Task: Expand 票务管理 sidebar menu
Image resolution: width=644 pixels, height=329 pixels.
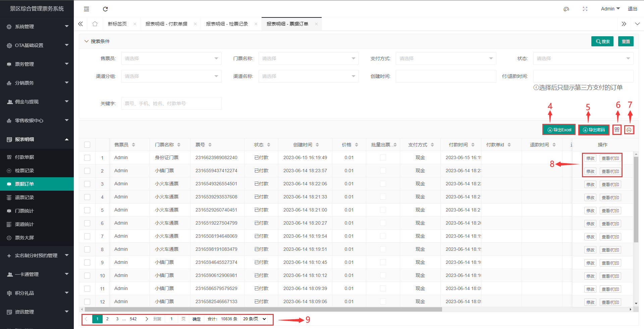Action: (37, 64)
